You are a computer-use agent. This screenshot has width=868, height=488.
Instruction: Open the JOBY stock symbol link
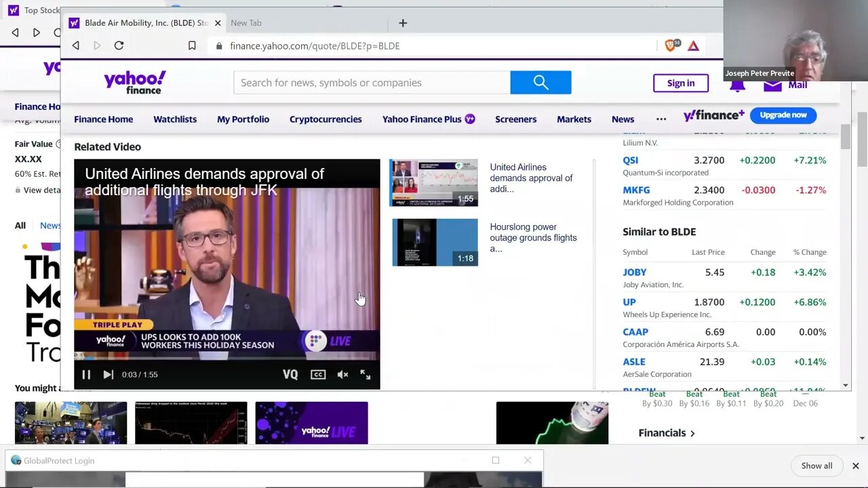635,272
